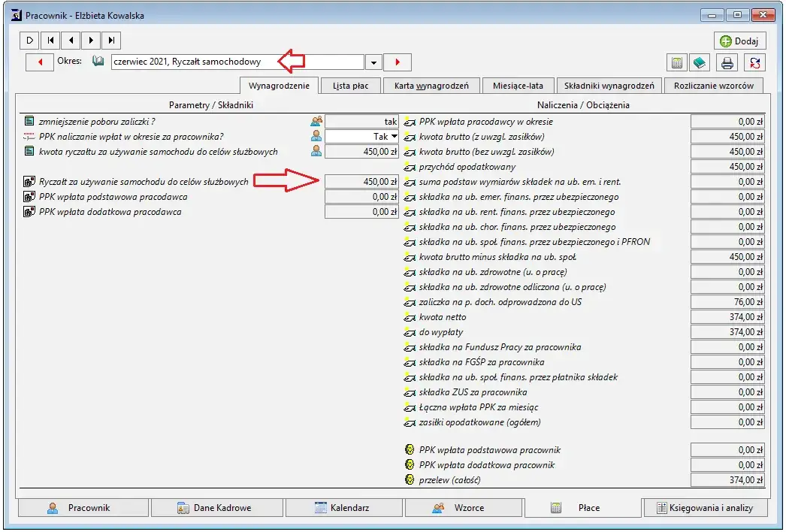The height and width of the screenshot is (532, 786).
Task: Click the kwota ryczałtu 450,00 zł field
Action: [x=361, y=152]
